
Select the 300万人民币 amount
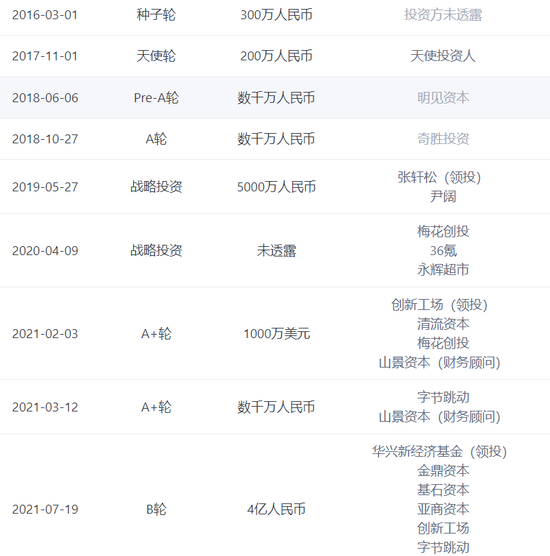[x=276, y=15]
